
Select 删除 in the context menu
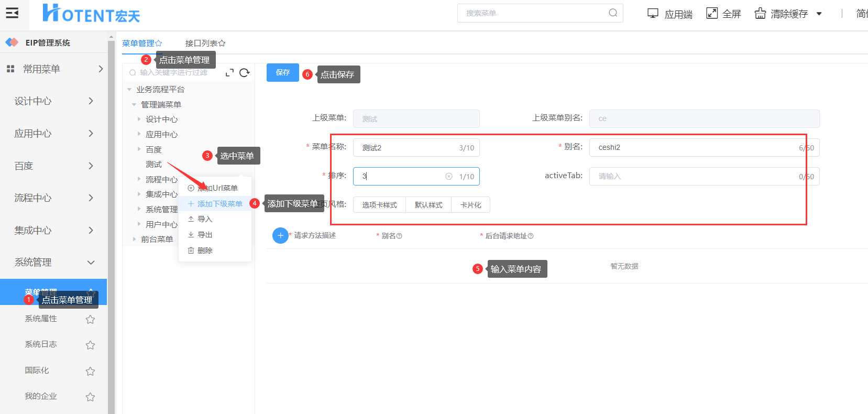[x=205, y=250]
